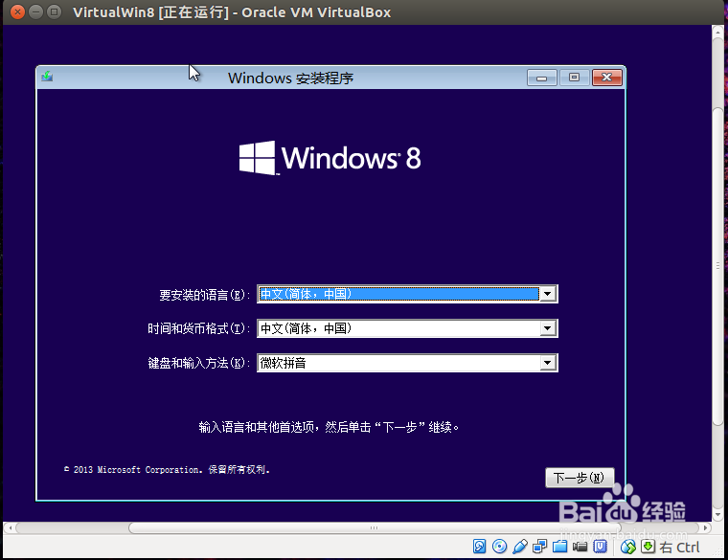728x560 pixels.
Task: Expand the time and currency format dropdown arrow
Action: pos(548,328)
